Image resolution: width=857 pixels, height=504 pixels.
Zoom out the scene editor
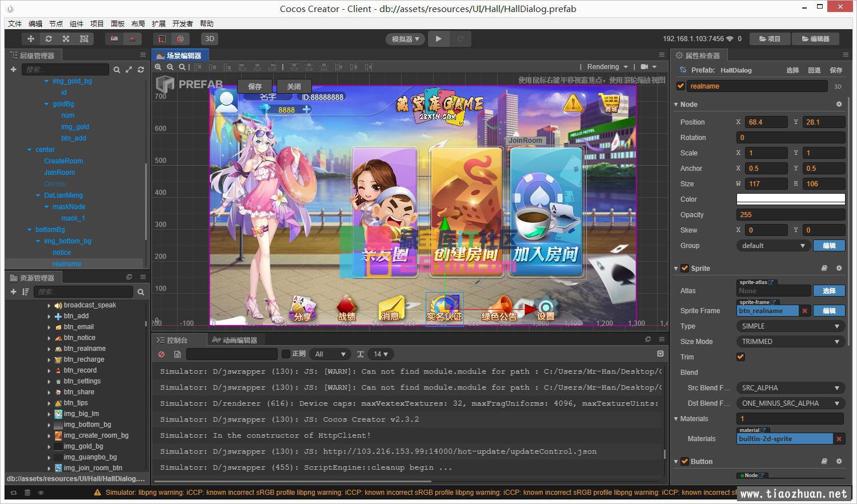pyautogui.click(x=170, y=67)
